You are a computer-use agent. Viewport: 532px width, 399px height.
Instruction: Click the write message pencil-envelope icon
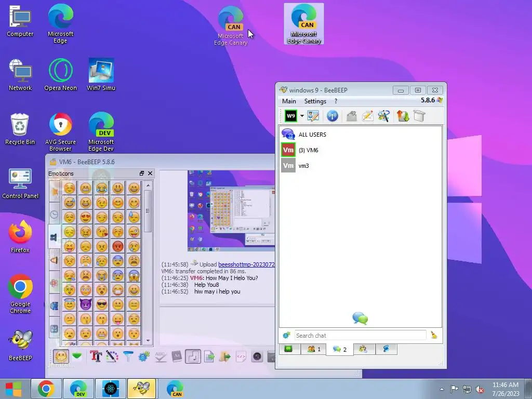pyautogui.click(x=367, y=116)
